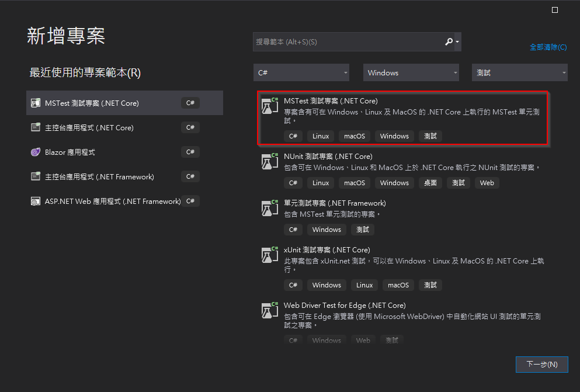The height and width of the screenshot is (392, 580).
Task: Choose NUnit 測試專案 (.NET Core) template
Action: (x=402, y=169)
